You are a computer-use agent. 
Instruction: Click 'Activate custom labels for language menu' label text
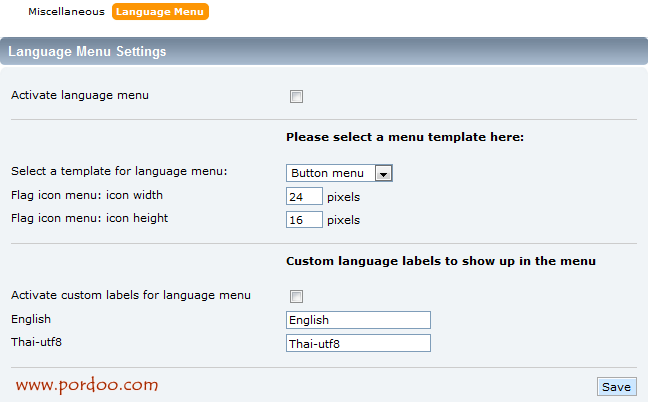coord(131,295)
